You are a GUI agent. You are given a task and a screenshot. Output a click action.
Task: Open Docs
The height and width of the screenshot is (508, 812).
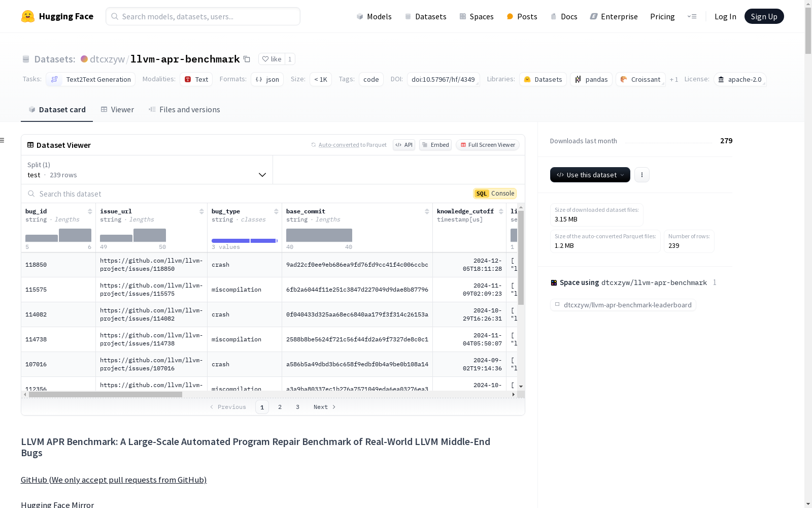(564, 16)
